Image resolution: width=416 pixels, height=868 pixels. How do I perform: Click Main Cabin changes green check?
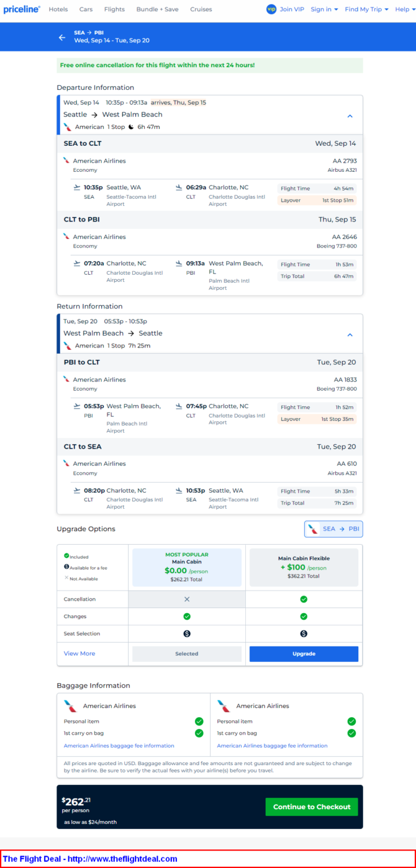(187, 617)
